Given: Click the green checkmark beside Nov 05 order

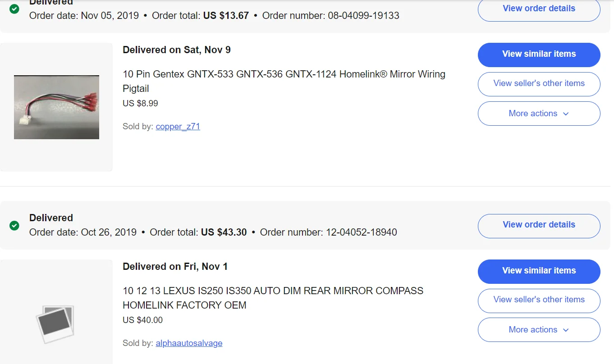Looking at the screenshot, I should [14, 9].
